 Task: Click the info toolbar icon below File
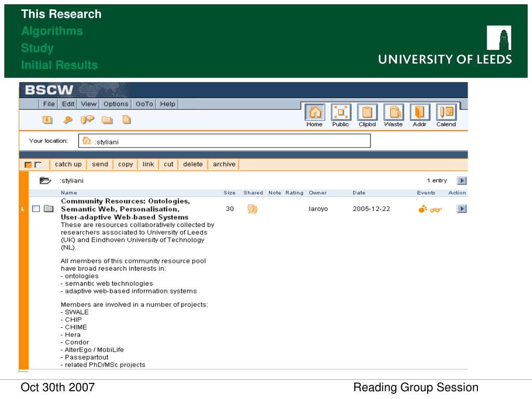47,120
